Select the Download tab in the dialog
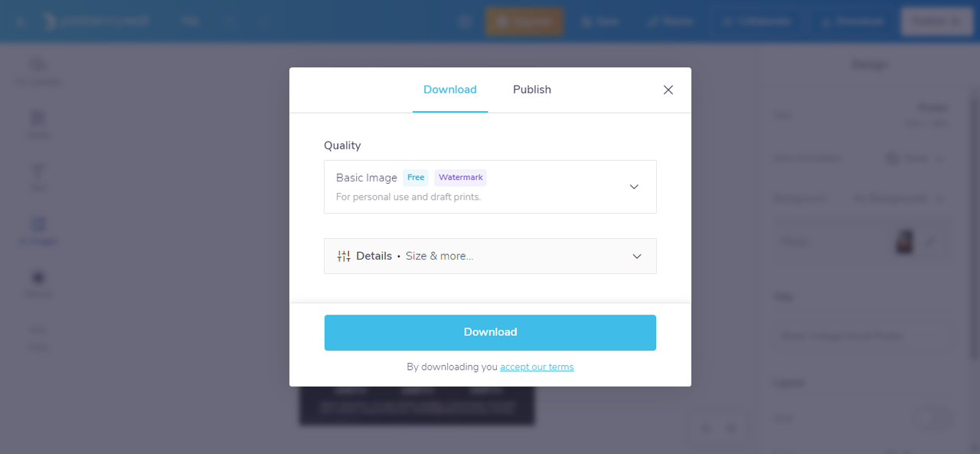 [x=449, y=90]
